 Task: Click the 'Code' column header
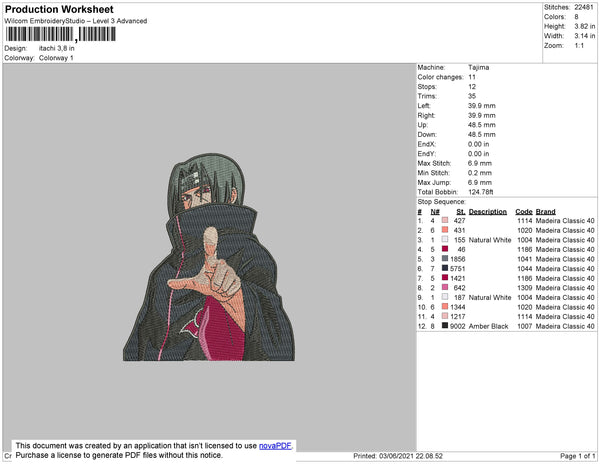coord(523,212)
